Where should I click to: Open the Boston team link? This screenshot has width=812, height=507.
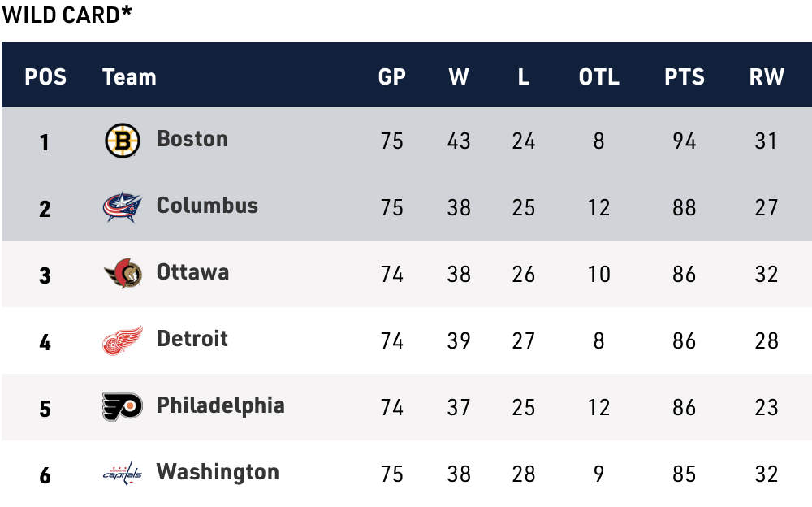(192, 139)
